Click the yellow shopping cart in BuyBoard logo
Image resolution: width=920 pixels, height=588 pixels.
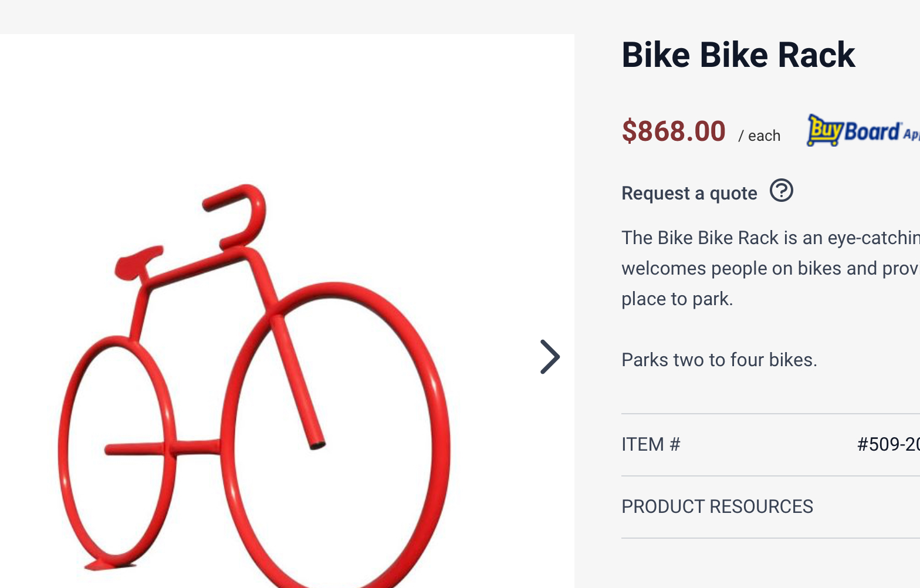coord(824,130)
